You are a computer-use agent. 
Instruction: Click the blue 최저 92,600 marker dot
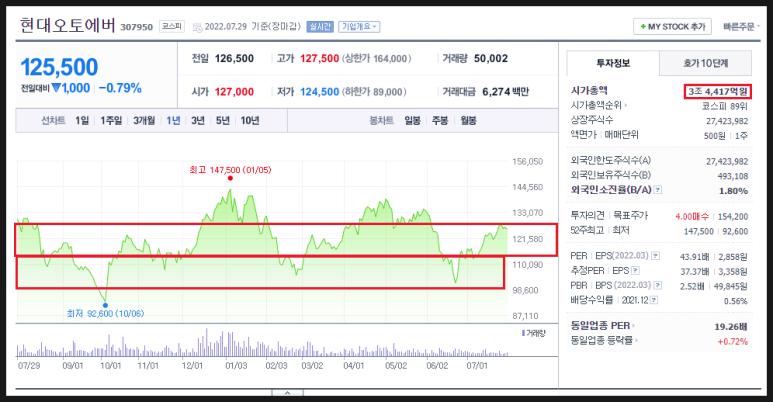point(105,305)
